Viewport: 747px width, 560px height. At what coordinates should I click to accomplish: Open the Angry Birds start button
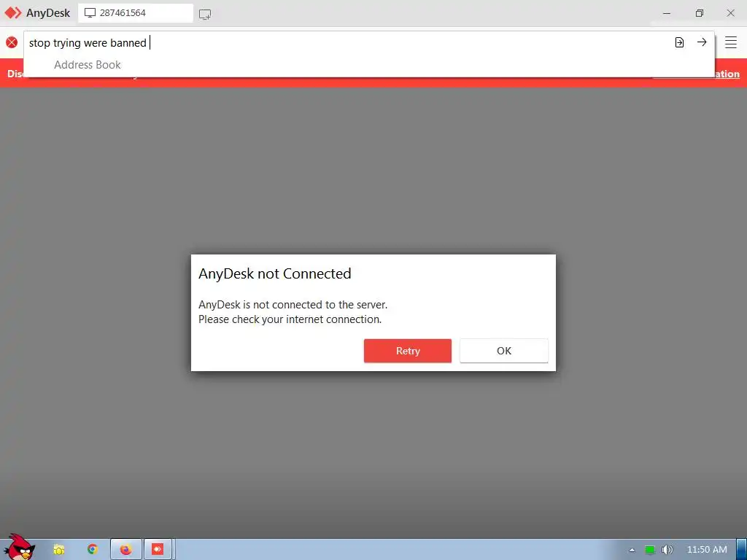coord(19,548)
